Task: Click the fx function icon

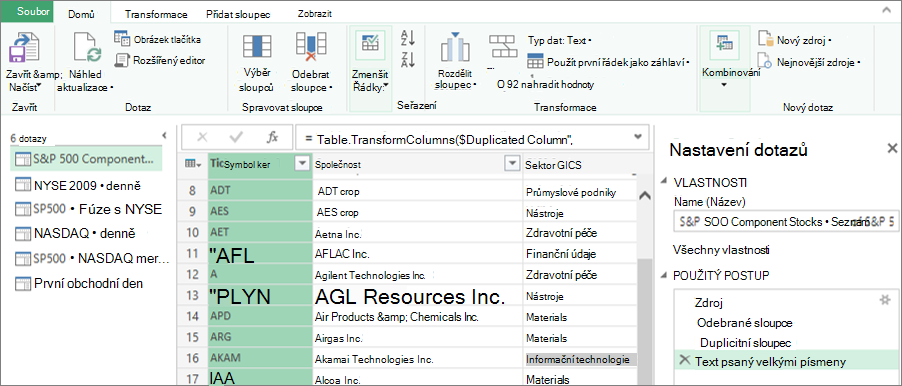Action: click(x=273, y=137)
